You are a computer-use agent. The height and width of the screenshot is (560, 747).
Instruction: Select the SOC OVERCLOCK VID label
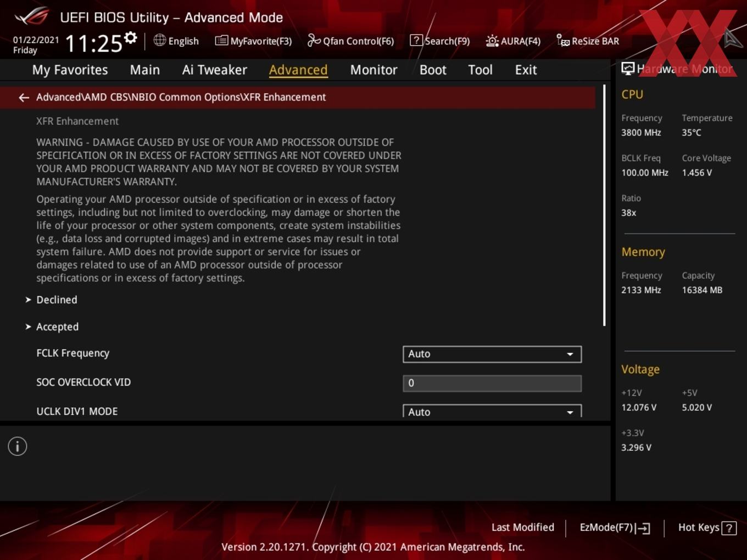(83, 382)
